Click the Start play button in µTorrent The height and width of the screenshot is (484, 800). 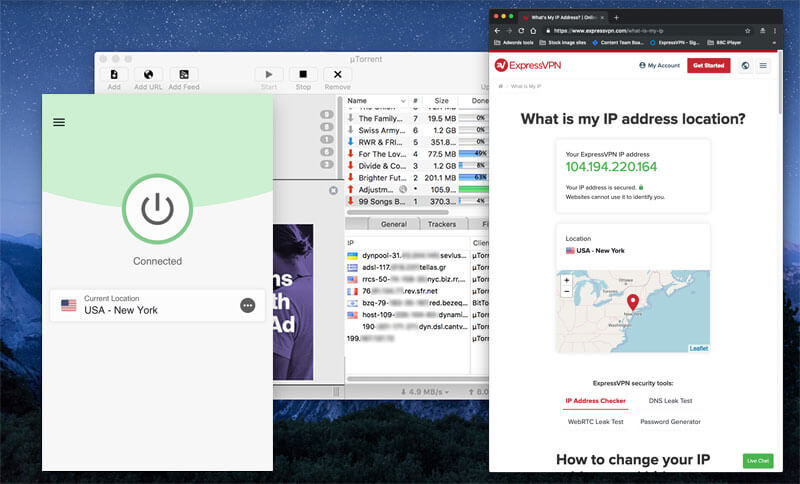click(269, 74)
